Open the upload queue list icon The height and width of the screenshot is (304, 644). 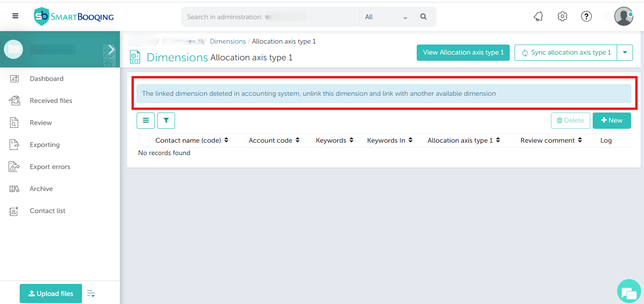pyautogui.click(x=91, y=293)
